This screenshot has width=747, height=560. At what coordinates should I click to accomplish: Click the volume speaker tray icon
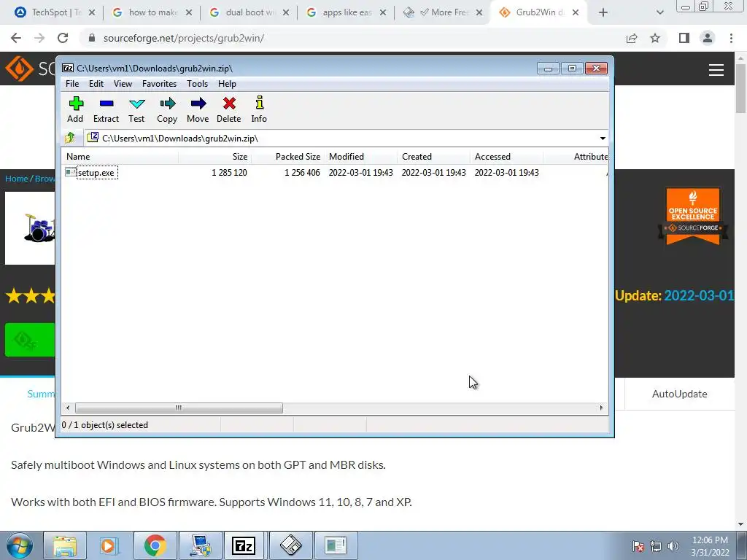673,546
